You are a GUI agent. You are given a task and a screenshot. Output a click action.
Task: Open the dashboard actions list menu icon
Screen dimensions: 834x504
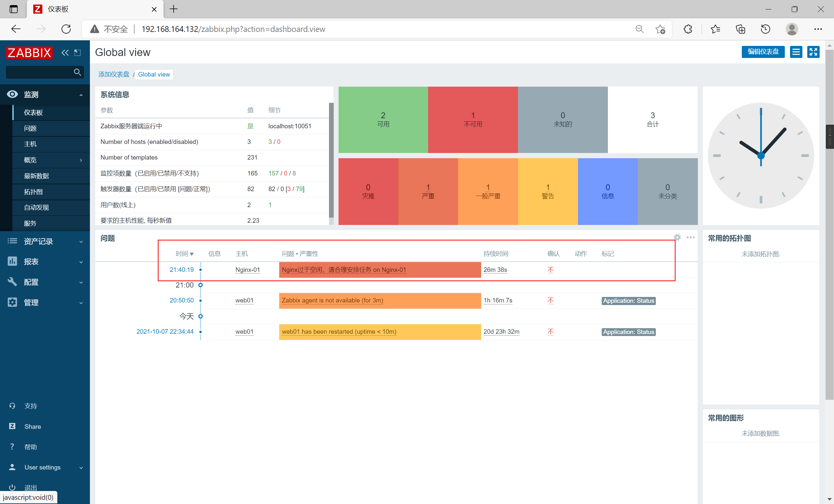pos(796,52)
